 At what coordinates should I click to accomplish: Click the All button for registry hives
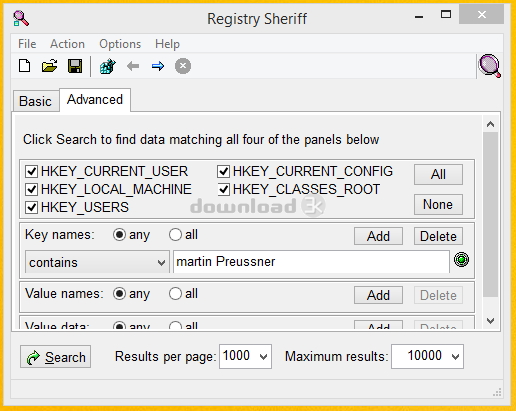click(438, 174)
